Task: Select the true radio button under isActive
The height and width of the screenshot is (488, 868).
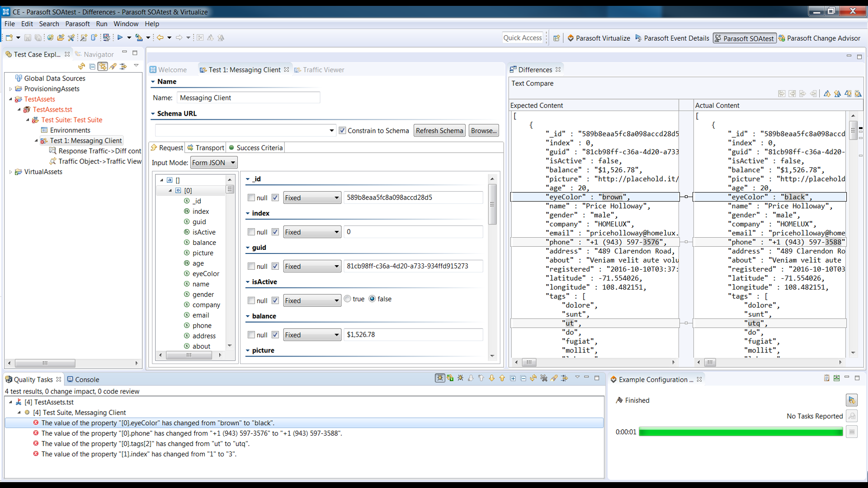Action: click(347, 299)
